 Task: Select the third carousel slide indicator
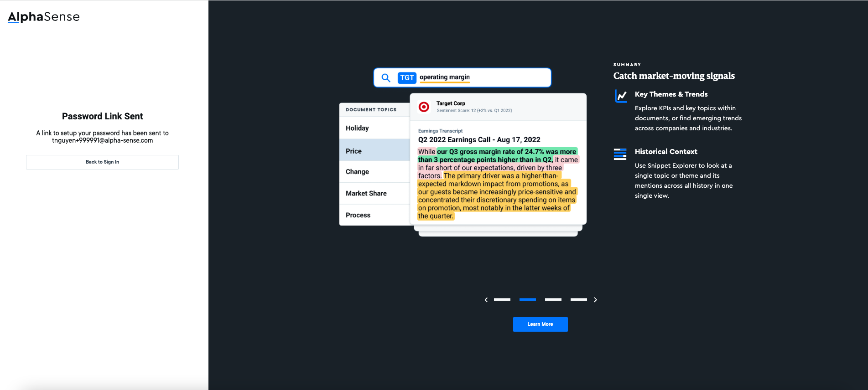pyautogui.click(x=553, y=299)
